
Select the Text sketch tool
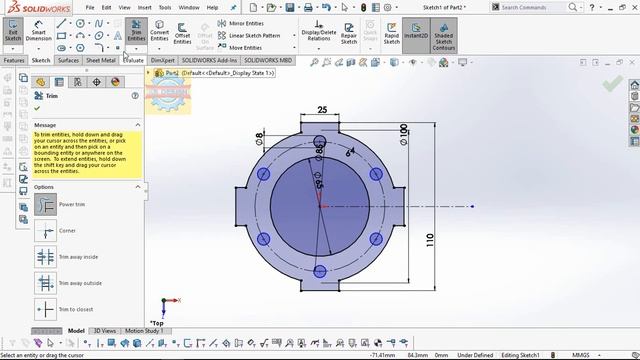pyautogui.click(x=118, y=36)
